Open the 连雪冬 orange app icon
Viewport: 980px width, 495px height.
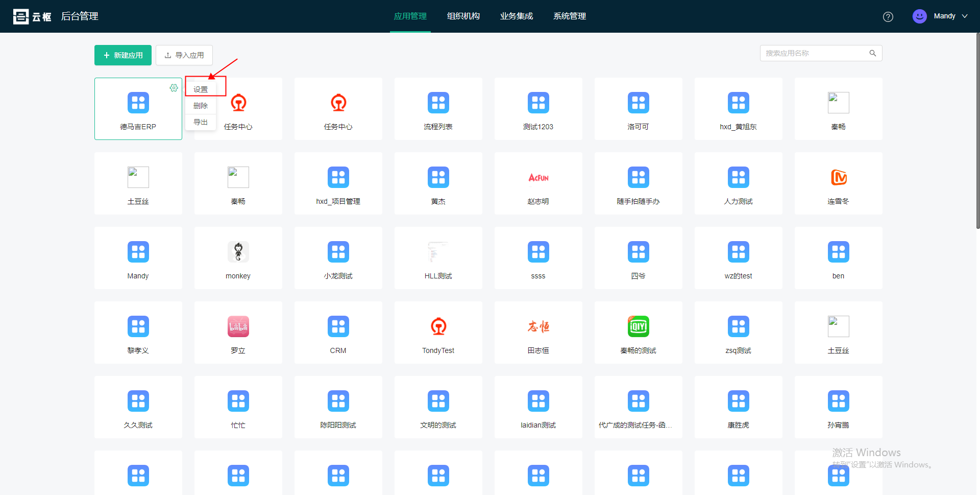[x=839, y=177]
